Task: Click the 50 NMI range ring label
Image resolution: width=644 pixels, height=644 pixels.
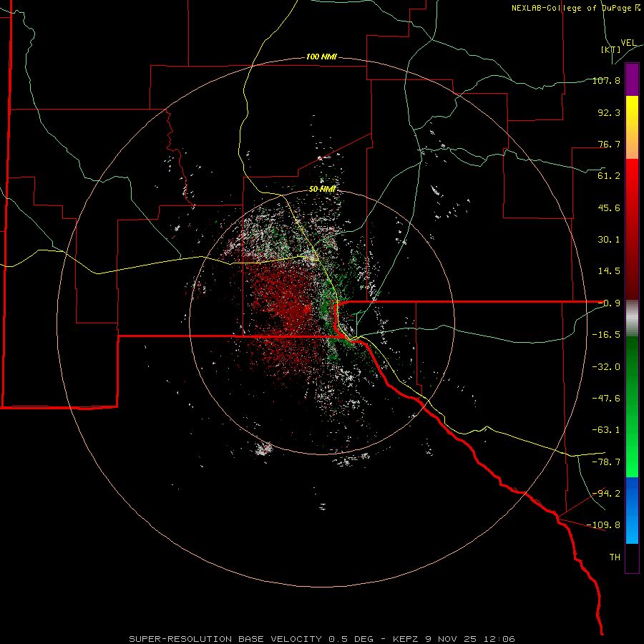Action: (323, 189)
